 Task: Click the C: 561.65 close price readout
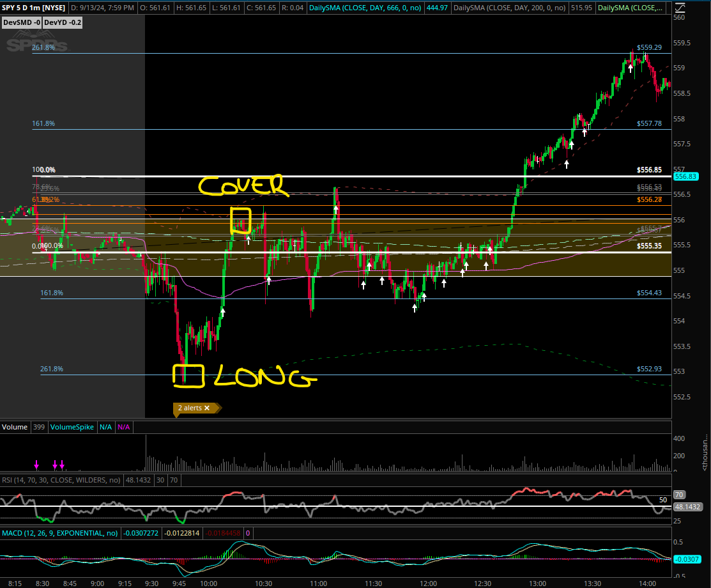(261, 8)
